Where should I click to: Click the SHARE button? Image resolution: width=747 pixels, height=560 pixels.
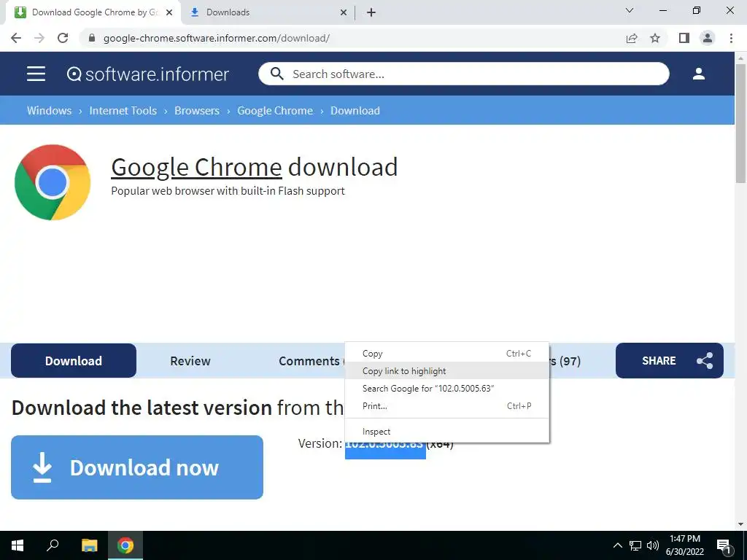click(x=670, y=360)
